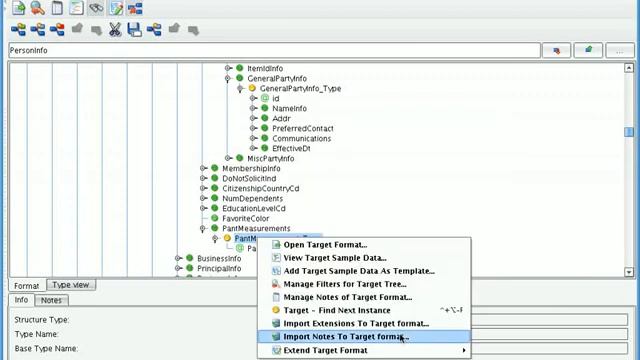Click the red-tagged tree node icon
Screen dimensions: 640x360
click(x=57, y=29)
